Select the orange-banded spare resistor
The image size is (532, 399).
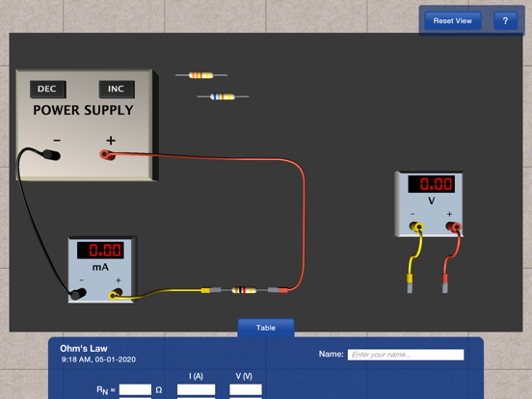coord(200,75)
